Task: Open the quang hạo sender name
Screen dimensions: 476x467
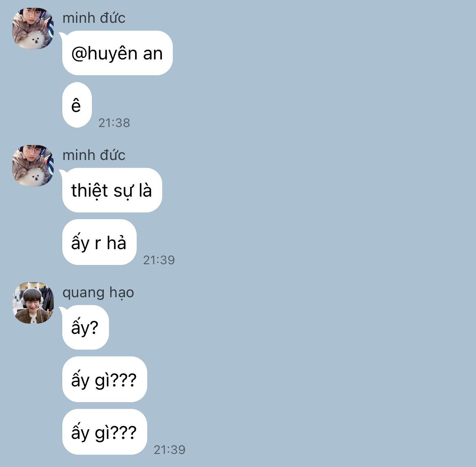Action: pyautogui.click(x=98, y=293)
